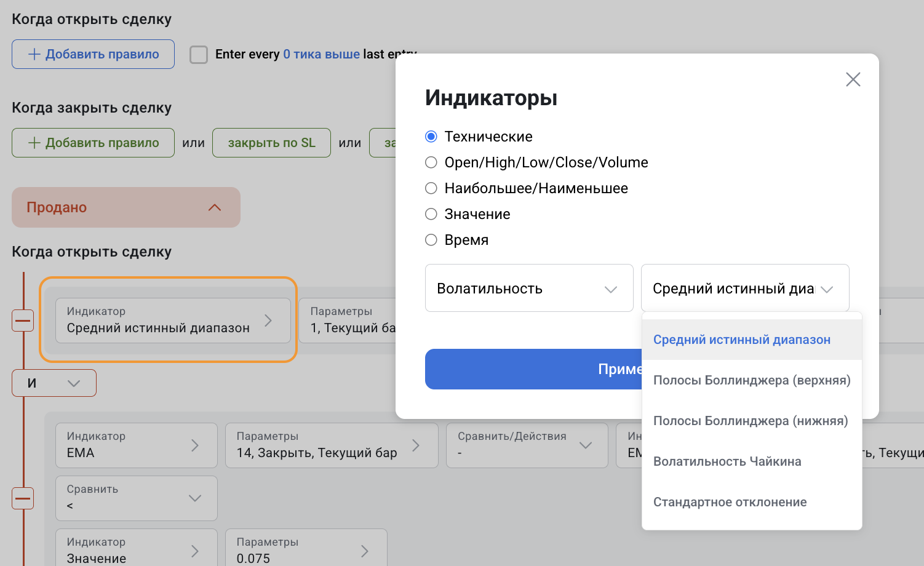Click plus icon in blue Добавить правило

34,54
